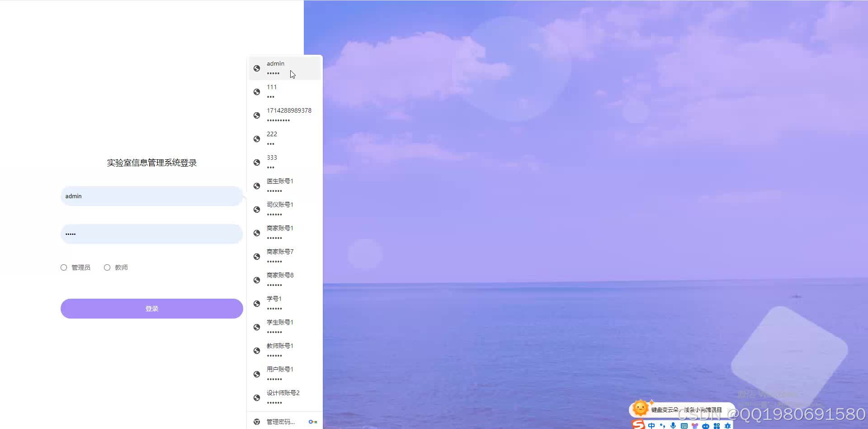This screenshot has height=429, width=868.
Task: Open the 管理密码 entry at dropdown bottom
Action: [280, 421]
